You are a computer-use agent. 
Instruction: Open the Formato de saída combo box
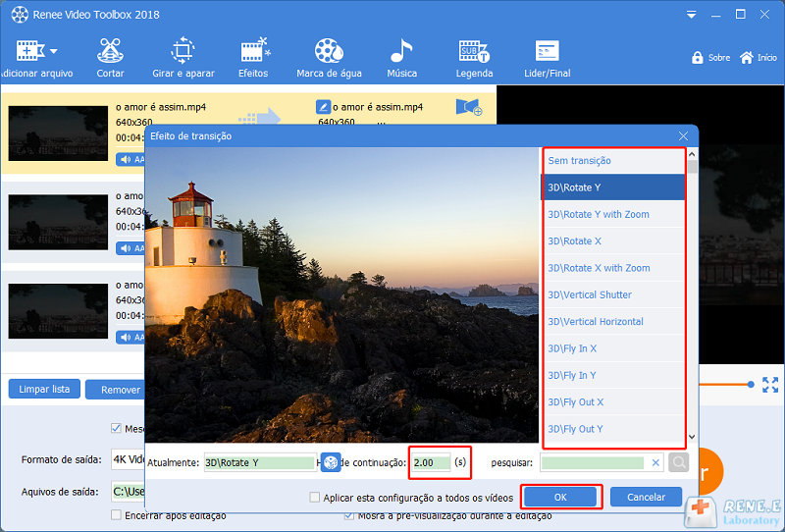pos(129,459)
